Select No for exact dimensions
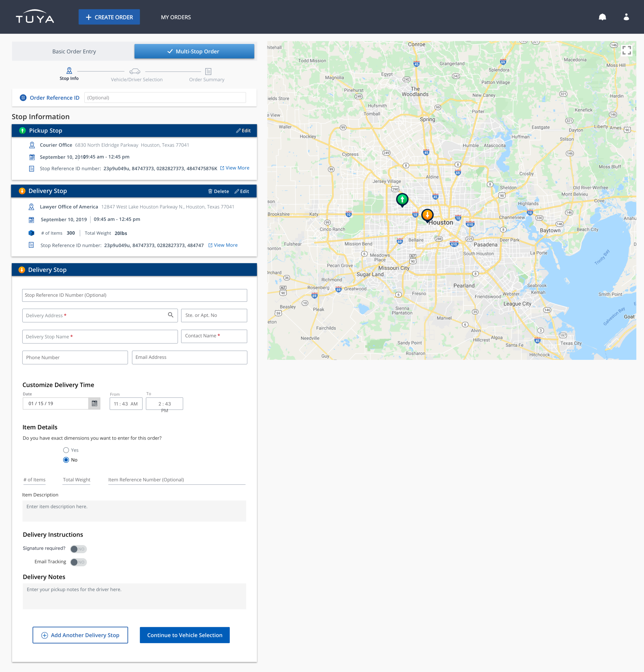Viewport: 644px width, 672px height. (66, 460)
